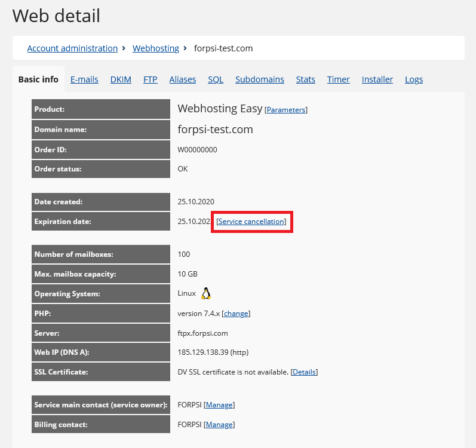This screenshot has width=476, height=448.
Task: Switch to the E-mails tab
Action: point(84,79)
